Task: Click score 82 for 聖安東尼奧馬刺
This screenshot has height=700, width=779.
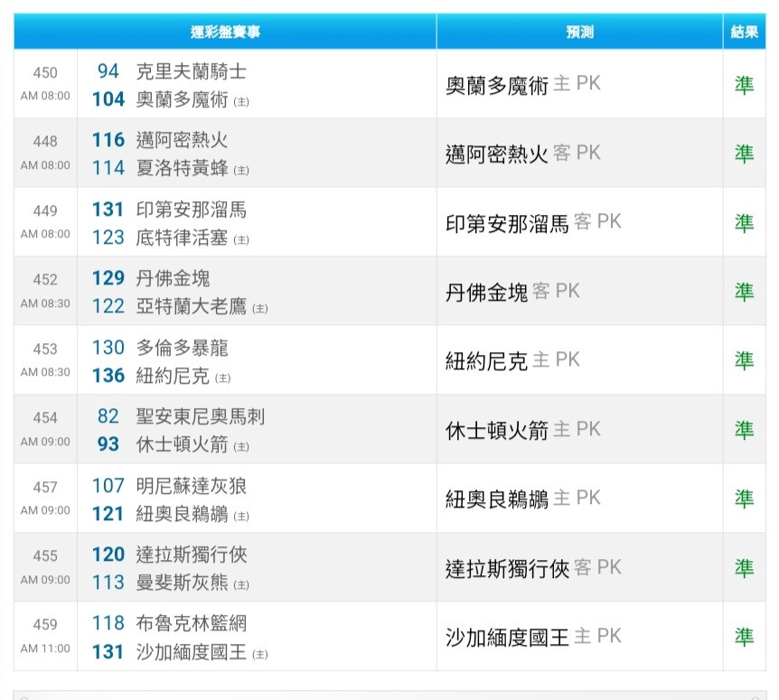Action: [x=108, y=416]
